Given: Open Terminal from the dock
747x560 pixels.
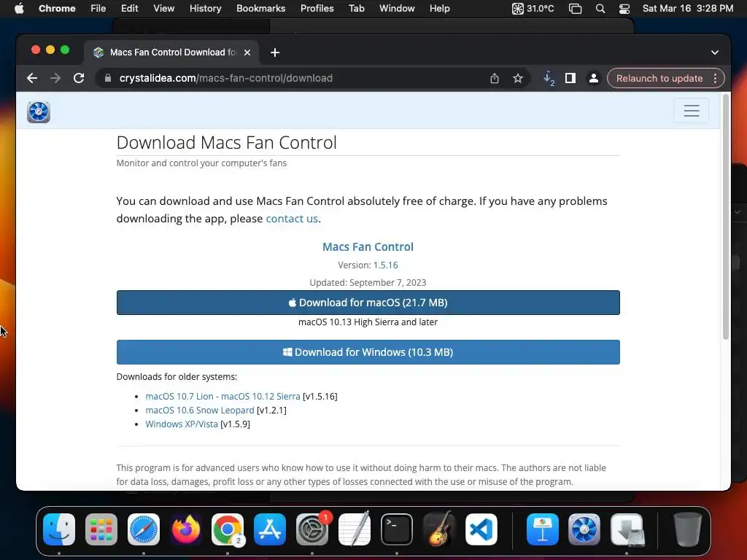Looking at the screenshot, I should click(x=396, y=529).
